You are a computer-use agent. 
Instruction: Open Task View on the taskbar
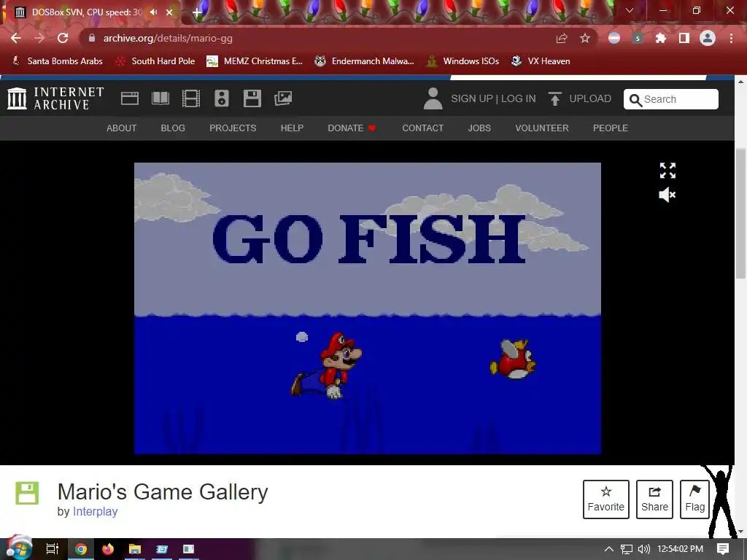tap(52, 549)
